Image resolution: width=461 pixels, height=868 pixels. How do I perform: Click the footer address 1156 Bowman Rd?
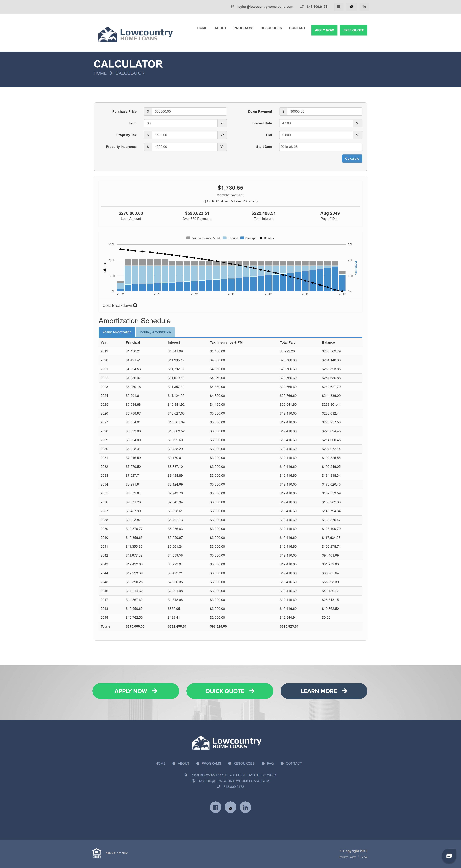(x=234, y=775)
